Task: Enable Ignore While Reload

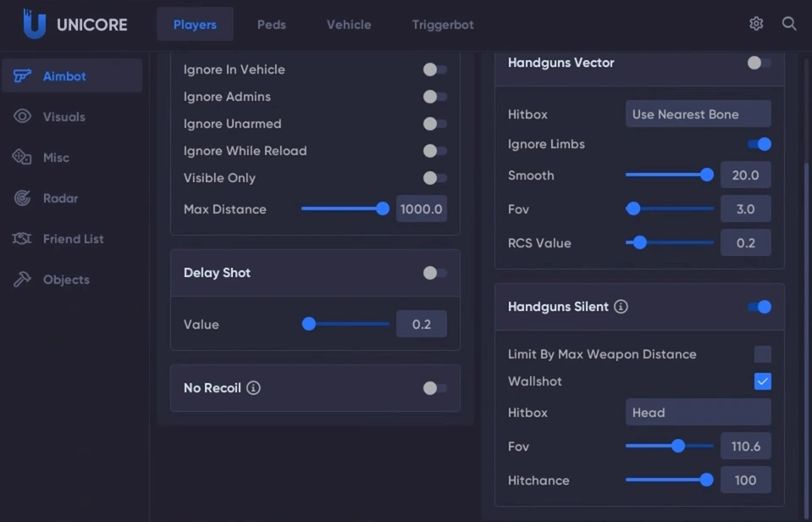Action: 434,151
